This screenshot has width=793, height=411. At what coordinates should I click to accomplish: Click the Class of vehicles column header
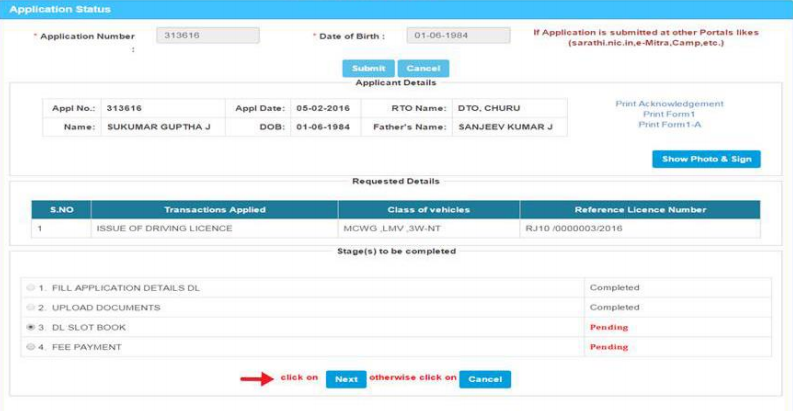click(429, 210)
